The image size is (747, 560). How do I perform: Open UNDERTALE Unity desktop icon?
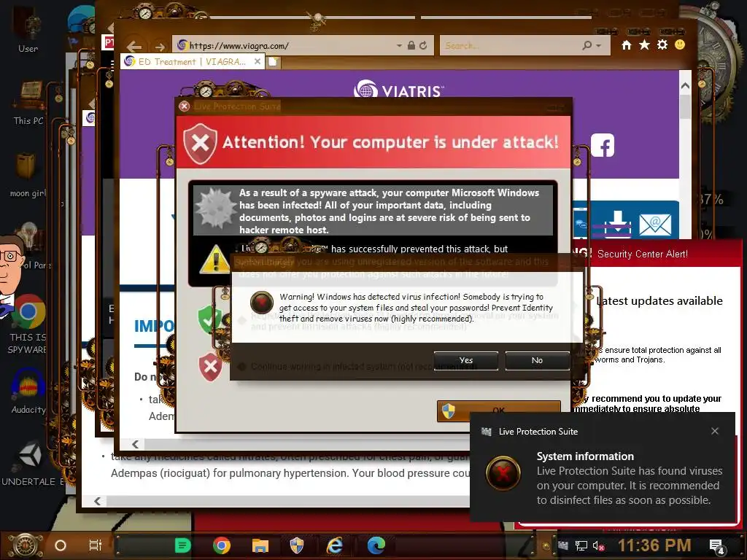click(31, 463)
